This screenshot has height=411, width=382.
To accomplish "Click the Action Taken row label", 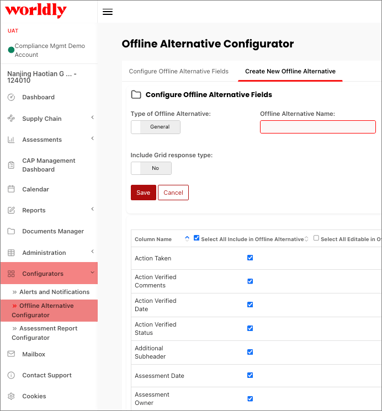I will click(153, 258).
